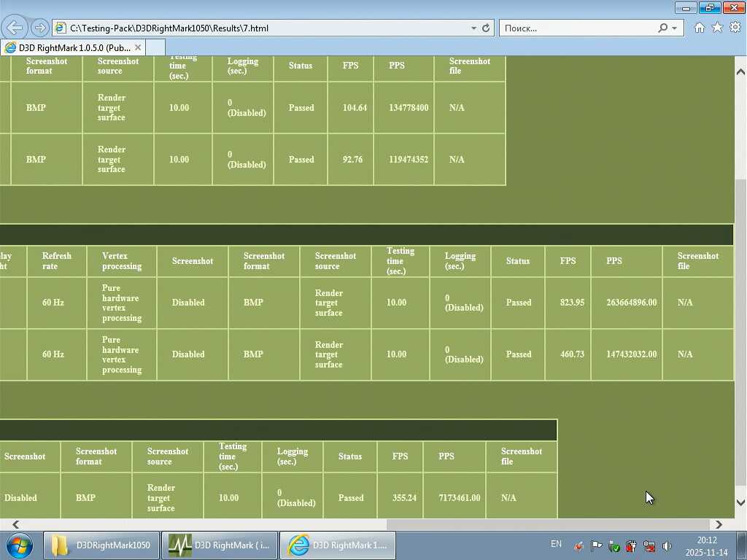This screenshot has height=560, width=747.
Task: Click the PPS value 147432032.00
Action: 631,354
